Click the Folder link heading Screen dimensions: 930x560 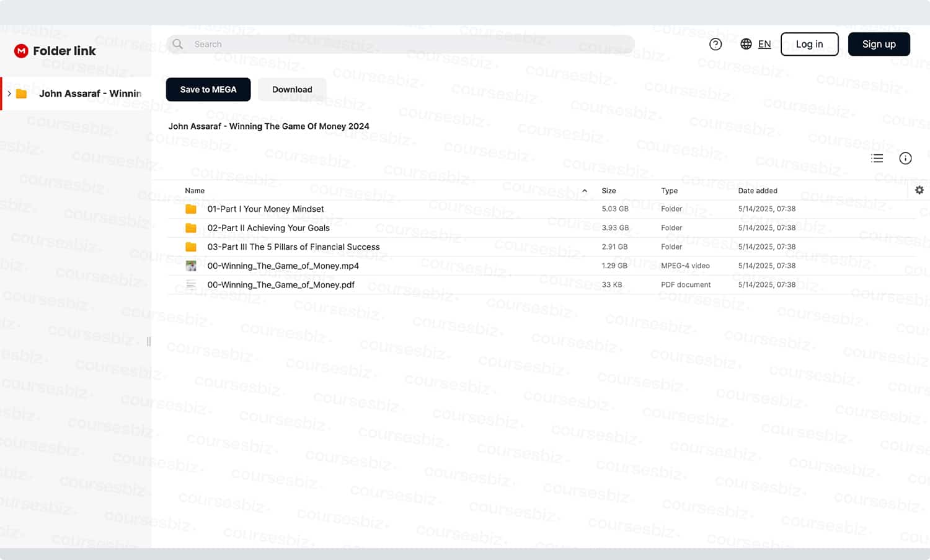64,51
